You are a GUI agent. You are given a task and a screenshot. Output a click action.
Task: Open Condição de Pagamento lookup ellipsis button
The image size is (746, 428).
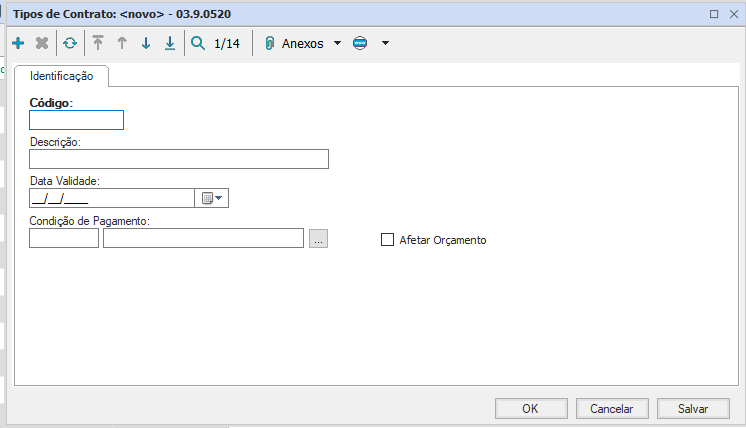coord(318,238)
